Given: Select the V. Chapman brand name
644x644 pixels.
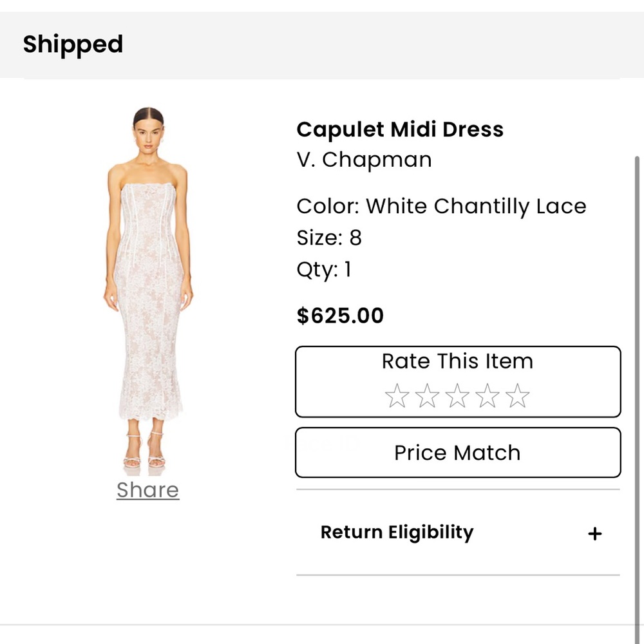Looking at the screenshot, I should click(363, 160).
